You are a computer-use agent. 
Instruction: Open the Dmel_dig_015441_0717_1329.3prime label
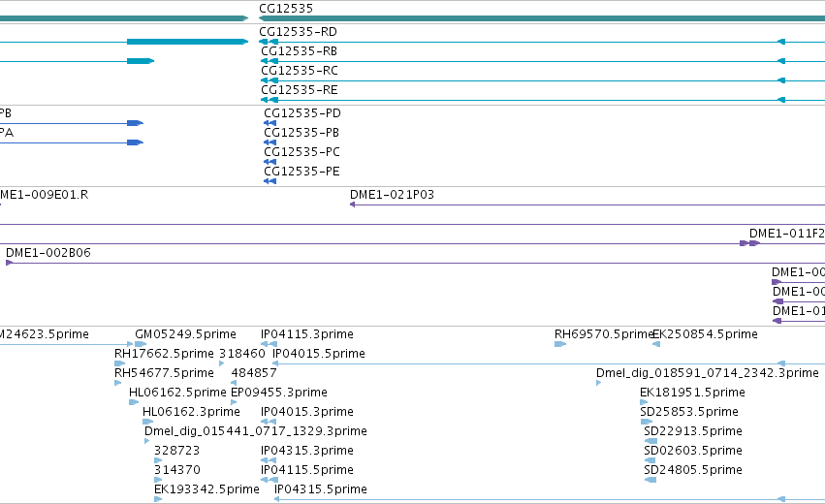256,431
